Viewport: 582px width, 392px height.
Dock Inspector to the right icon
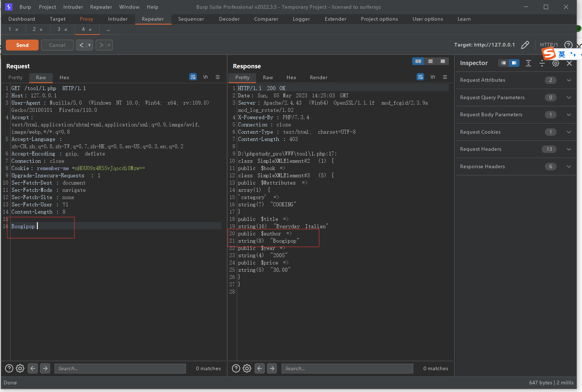[x=514, y=63]
